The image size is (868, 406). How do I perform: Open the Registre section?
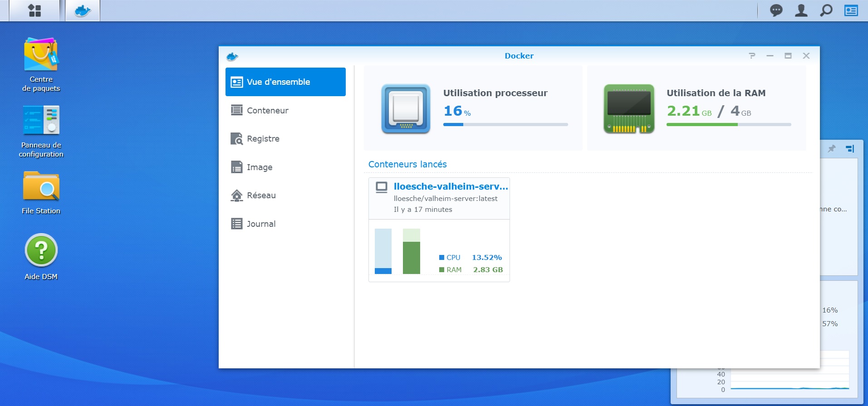(285, 139)
